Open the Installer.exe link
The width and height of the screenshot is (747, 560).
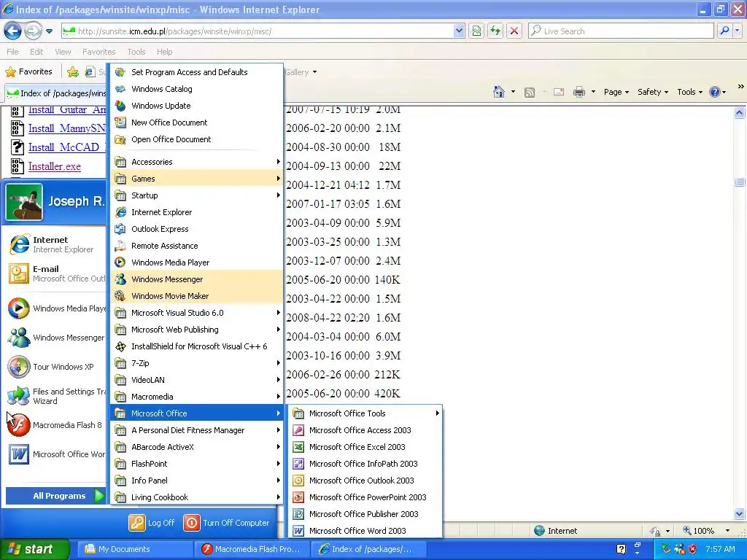coord(54,166)
